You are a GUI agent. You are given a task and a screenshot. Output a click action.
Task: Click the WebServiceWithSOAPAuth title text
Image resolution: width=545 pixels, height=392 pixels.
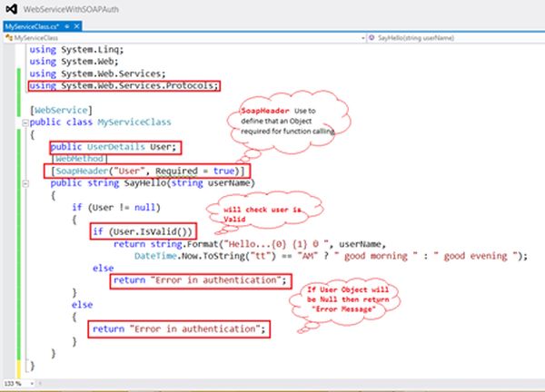tap(71, 9)
